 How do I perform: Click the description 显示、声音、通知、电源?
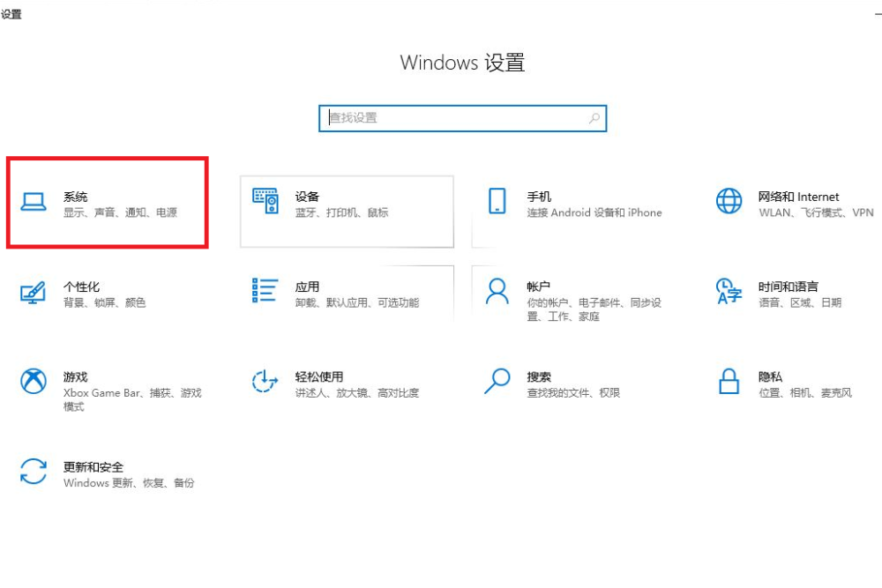120,212
